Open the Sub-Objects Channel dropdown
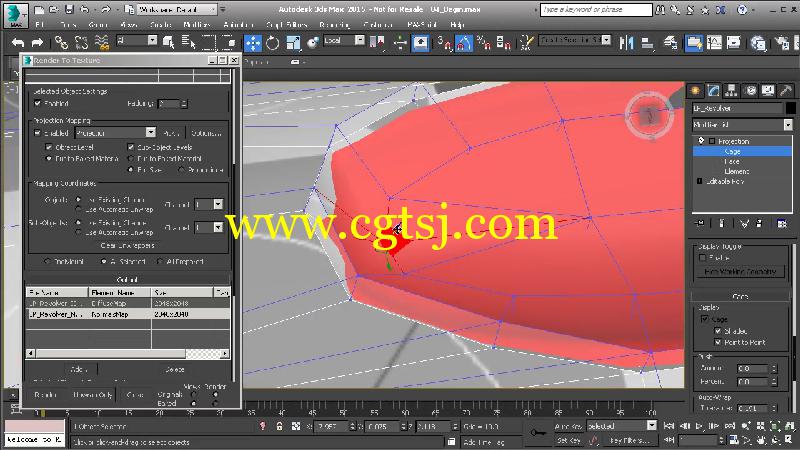The height and width of the screenshot is (450, 800). (209, 227)
